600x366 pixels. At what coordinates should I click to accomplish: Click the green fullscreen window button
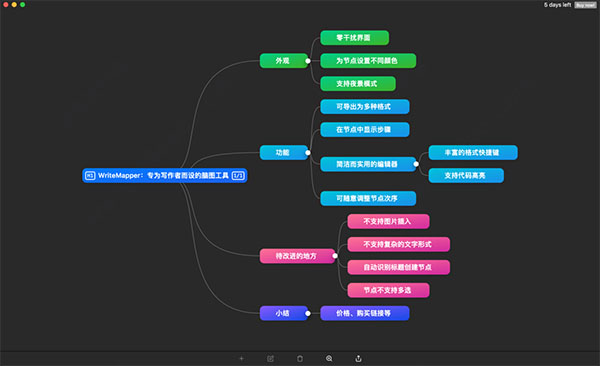coord(23,5)
